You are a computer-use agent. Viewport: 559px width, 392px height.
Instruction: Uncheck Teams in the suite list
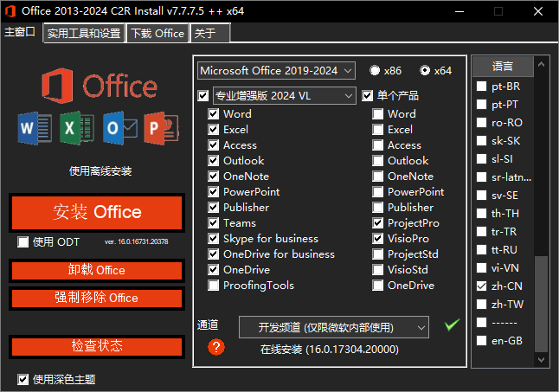coord(213,223)
